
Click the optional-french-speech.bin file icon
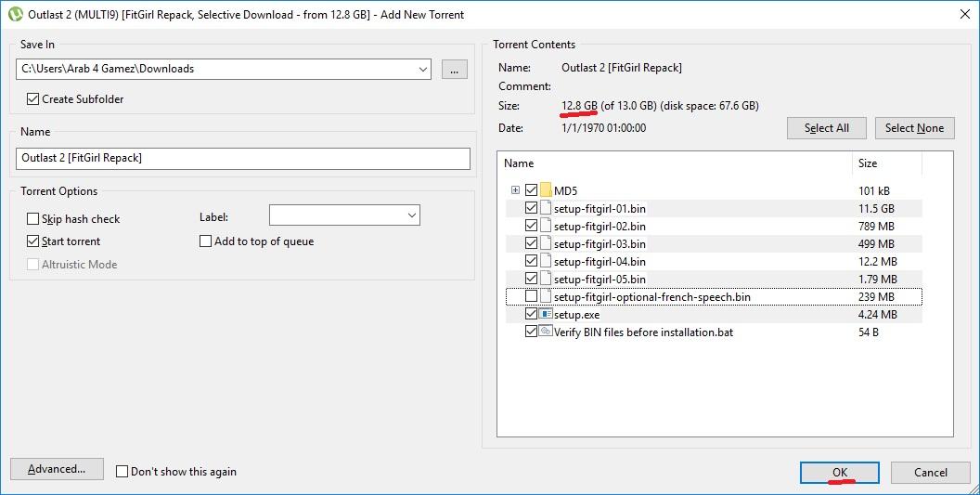coord(546,296)
